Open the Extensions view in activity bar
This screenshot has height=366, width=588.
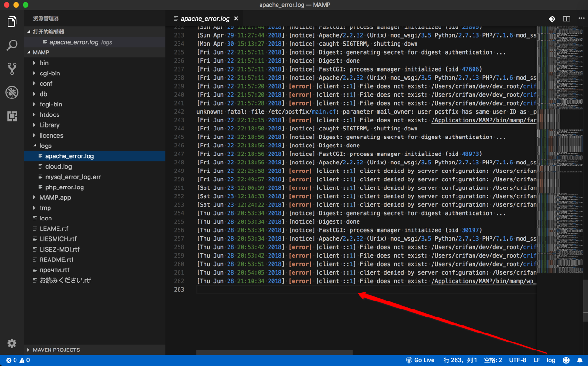coord(12,116)
